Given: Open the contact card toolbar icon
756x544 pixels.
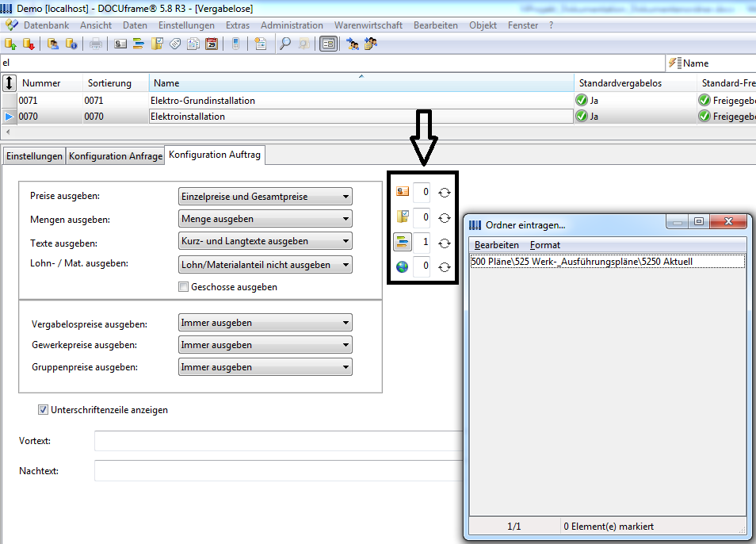Looking at the screenshot, I should (120, 44).
